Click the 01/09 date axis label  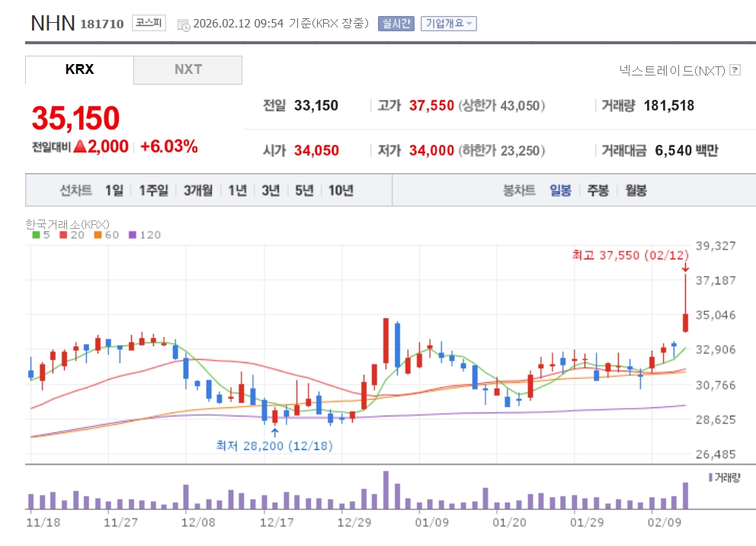[x=431, y=522]
